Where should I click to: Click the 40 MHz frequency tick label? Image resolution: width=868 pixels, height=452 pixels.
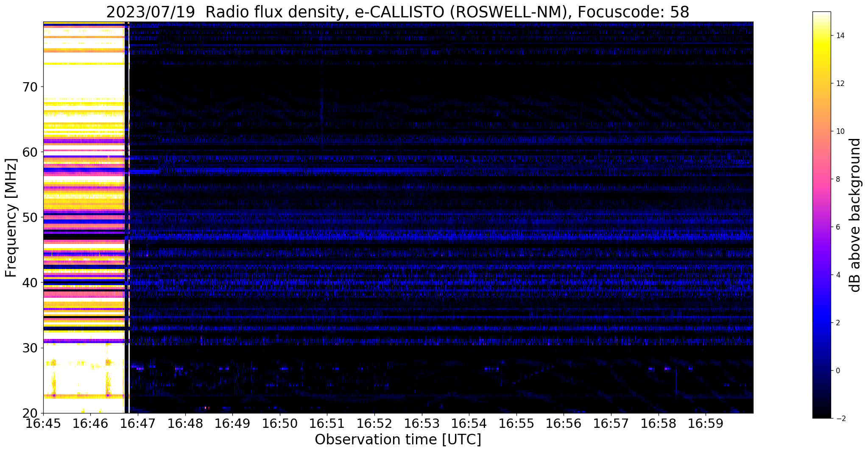click(30, 283)
